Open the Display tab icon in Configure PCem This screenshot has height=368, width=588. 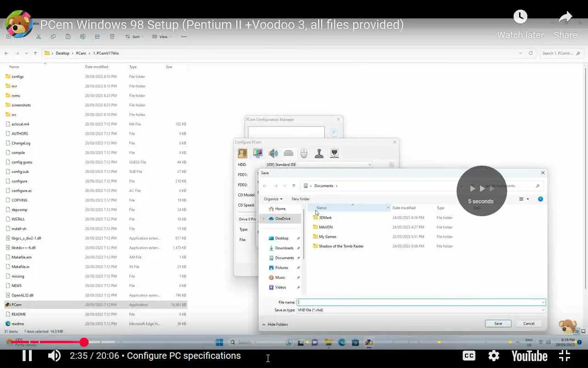[258, 153]
